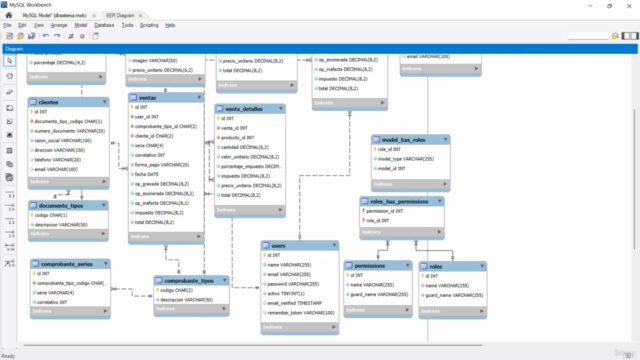640x360 pixels.
Task: Open the home screen tab icon
Action: 9,15
